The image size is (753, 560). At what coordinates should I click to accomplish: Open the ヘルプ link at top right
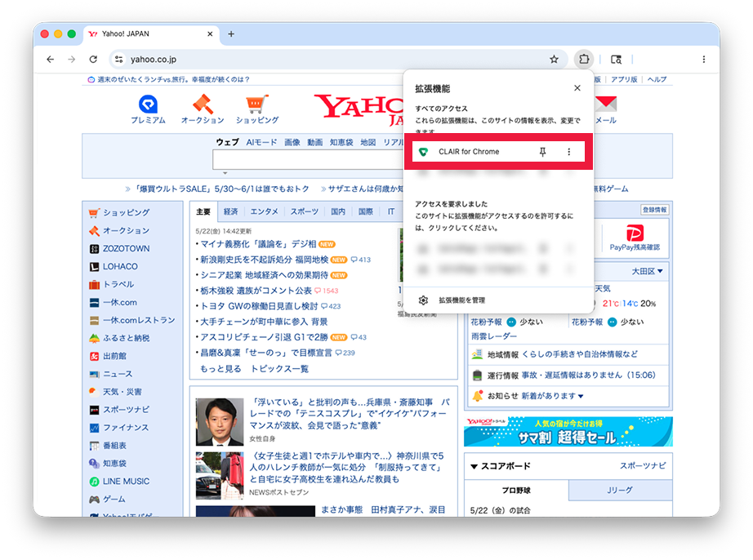pos(657,80)
